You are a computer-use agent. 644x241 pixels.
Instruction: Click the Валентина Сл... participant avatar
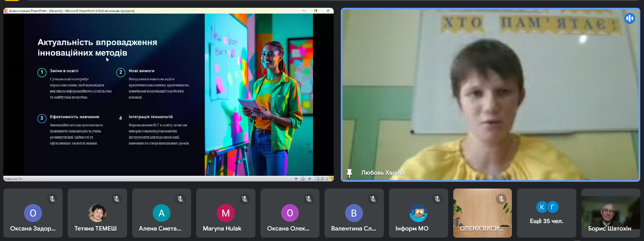point(354,213)
